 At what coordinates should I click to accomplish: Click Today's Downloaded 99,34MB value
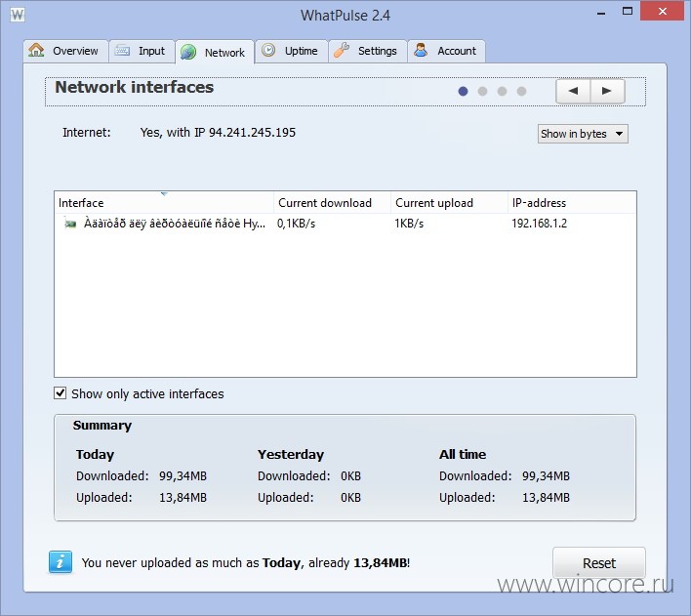click(183, 476)
